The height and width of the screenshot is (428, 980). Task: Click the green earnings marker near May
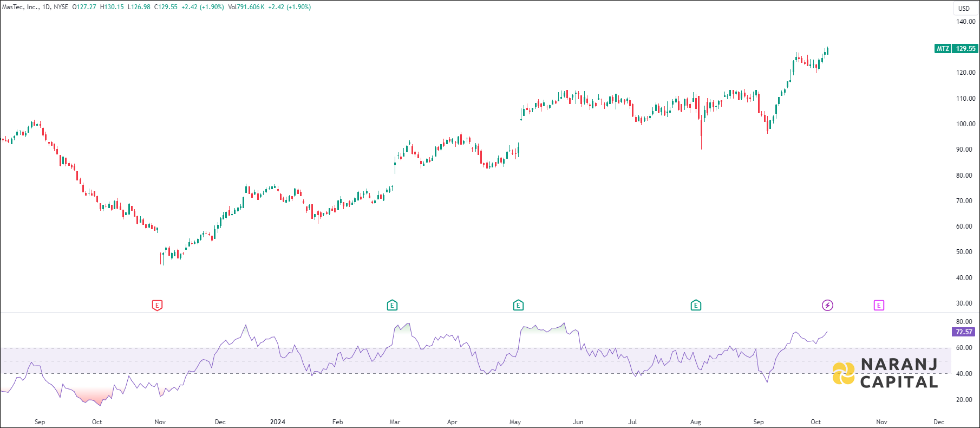(518, 306)
